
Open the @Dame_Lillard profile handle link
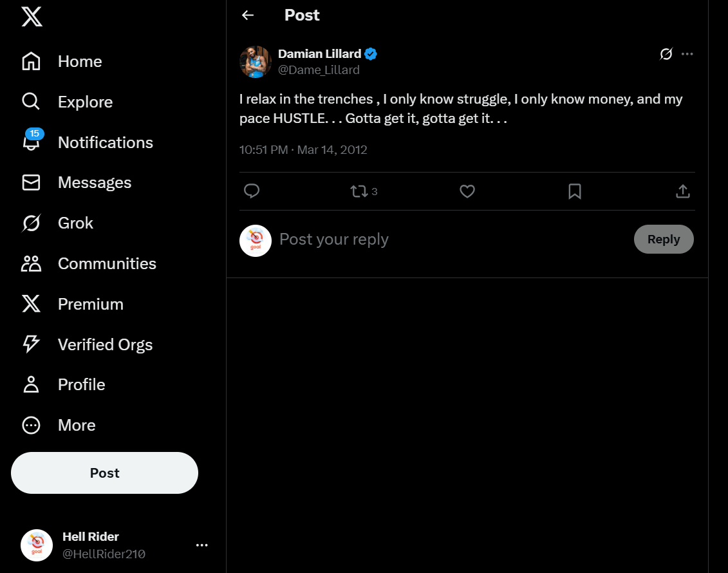319,70
